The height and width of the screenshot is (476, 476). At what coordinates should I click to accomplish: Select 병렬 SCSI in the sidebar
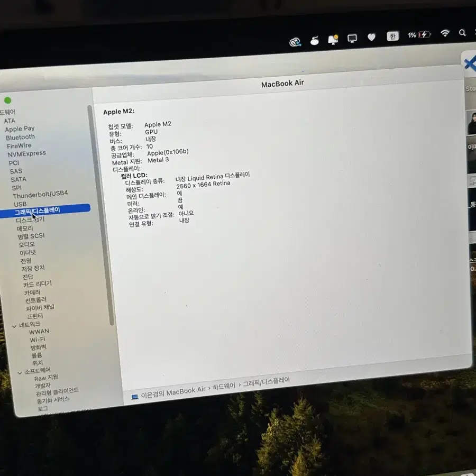tap(31, 236)
